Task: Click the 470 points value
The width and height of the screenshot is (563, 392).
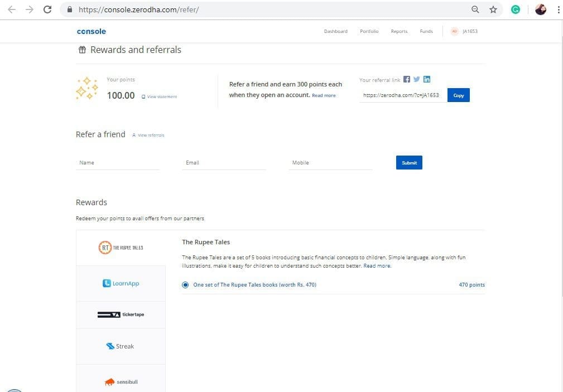Action: (x=471, y=285)
